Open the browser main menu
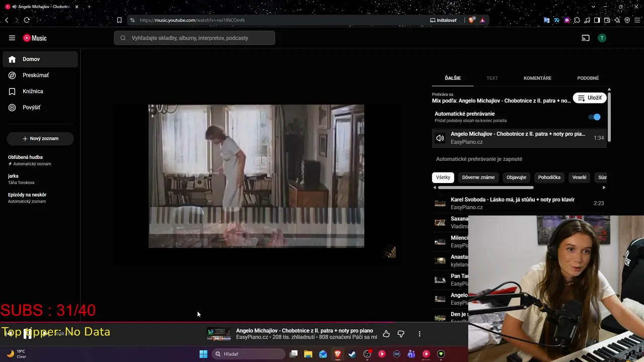This screenshot has width=644, height=362. [637, 20]
